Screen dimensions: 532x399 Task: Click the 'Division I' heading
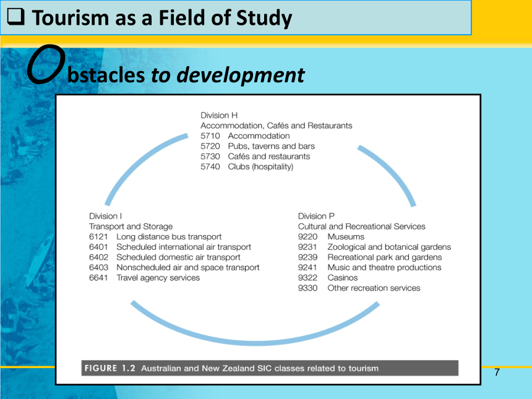tap(106, 216)
